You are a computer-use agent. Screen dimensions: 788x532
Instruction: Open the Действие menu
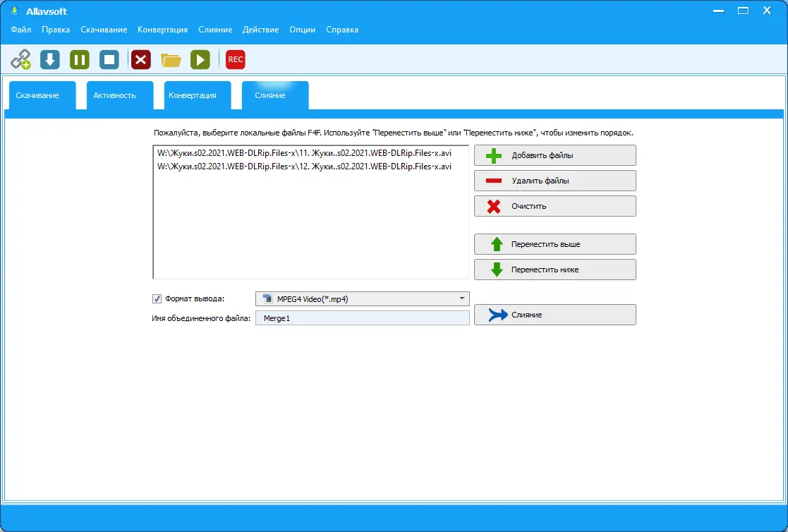(x=261, y=30)
